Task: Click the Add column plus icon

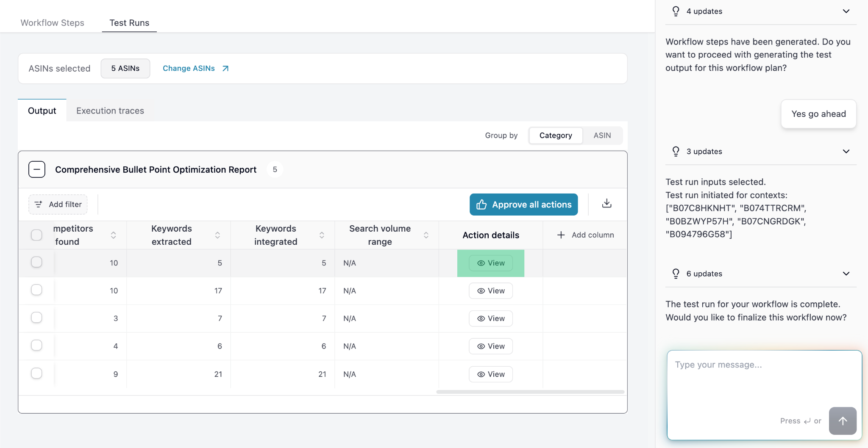Action: point(562,235)
